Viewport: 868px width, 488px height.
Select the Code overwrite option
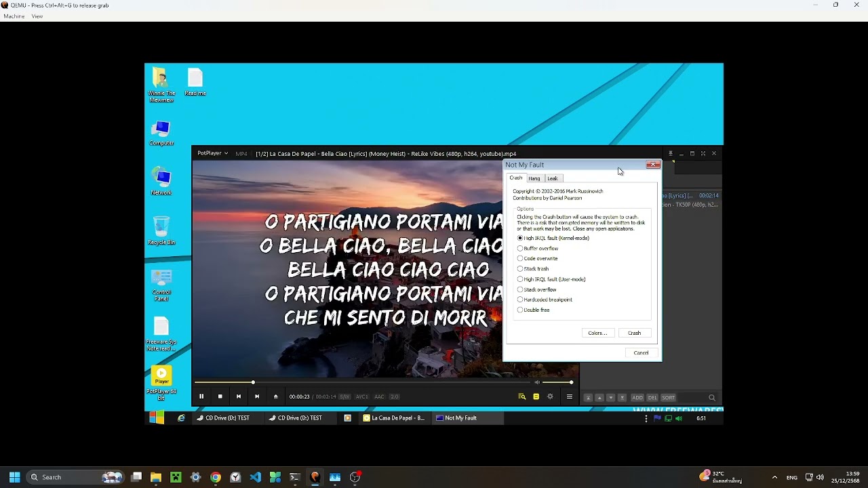(x=538, y=258)
